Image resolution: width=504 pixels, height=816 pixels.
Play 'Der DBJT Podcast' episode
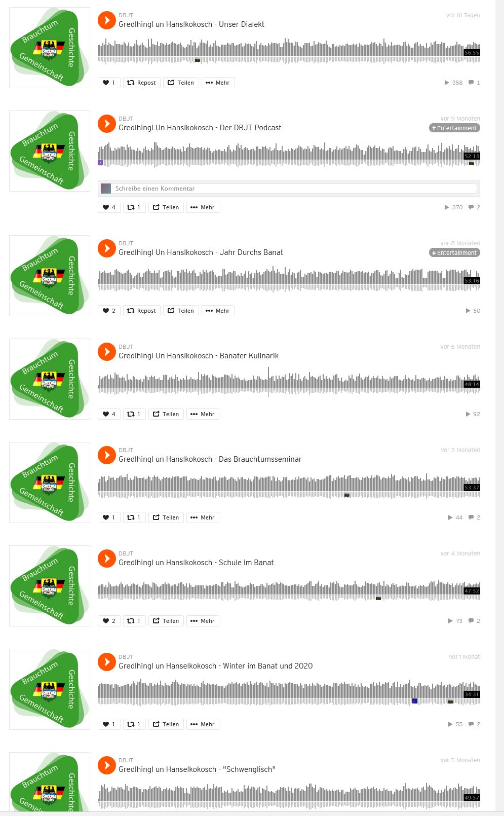[107, 124]
